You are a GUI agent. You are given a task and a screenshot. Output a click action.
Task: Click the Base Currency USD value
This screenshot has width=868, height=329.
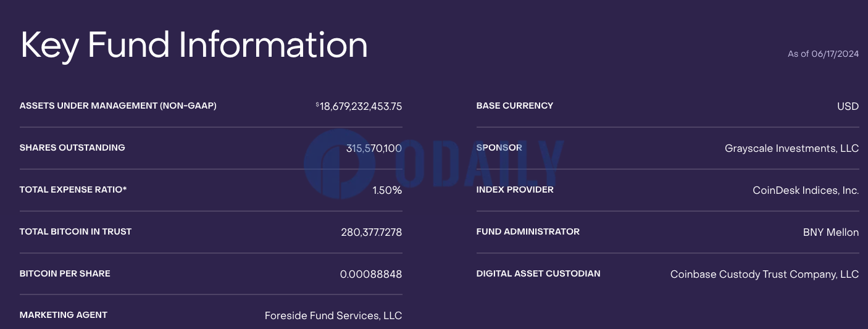click(848, 106)
